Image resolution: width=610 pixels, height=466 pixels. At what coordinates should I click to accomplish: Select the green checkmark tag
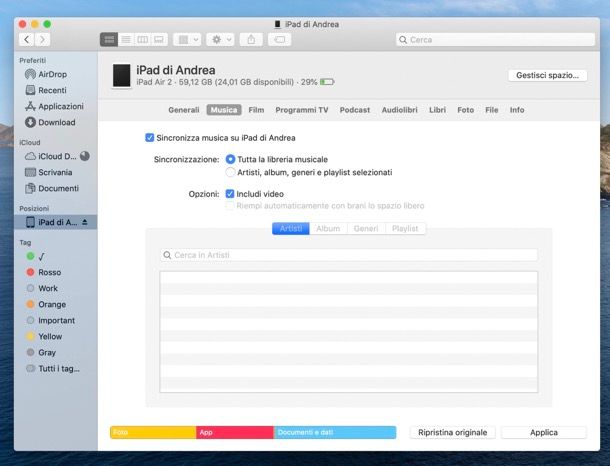click(x=36, y=256)
